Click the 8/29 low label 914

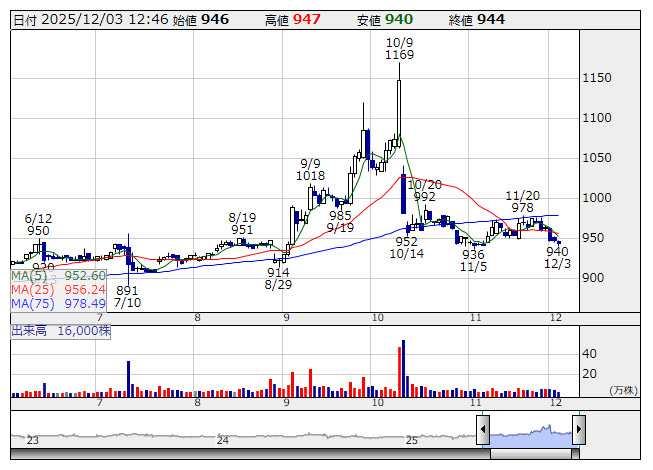[x=278, y=272]
